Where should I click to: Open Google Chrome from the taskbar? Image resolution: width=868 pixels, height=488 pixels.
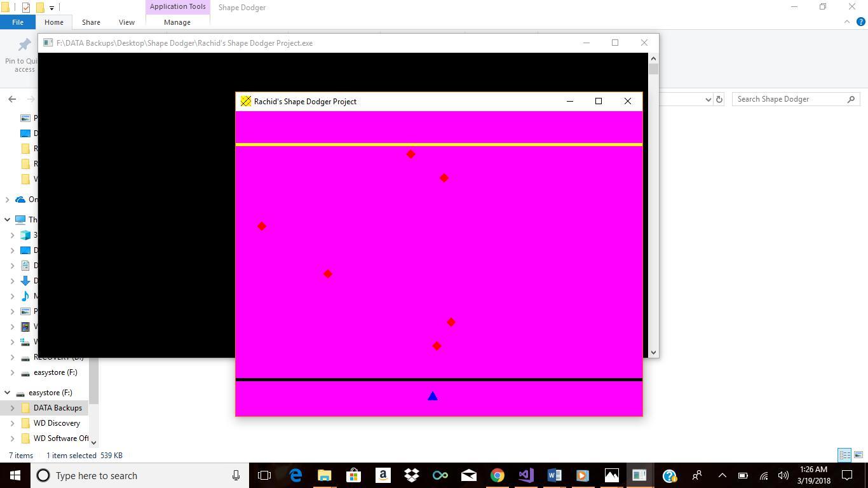(497, 475)
